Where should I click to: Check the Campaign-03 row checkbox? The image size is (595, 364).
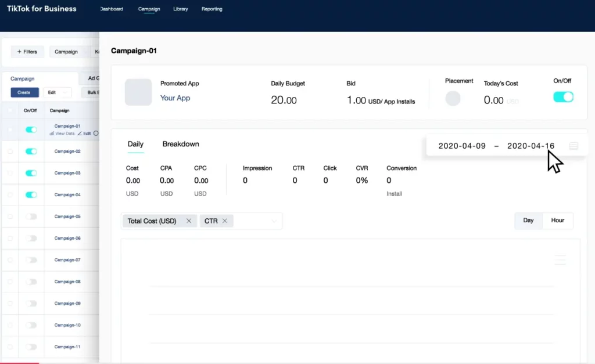tap(9, 173)
